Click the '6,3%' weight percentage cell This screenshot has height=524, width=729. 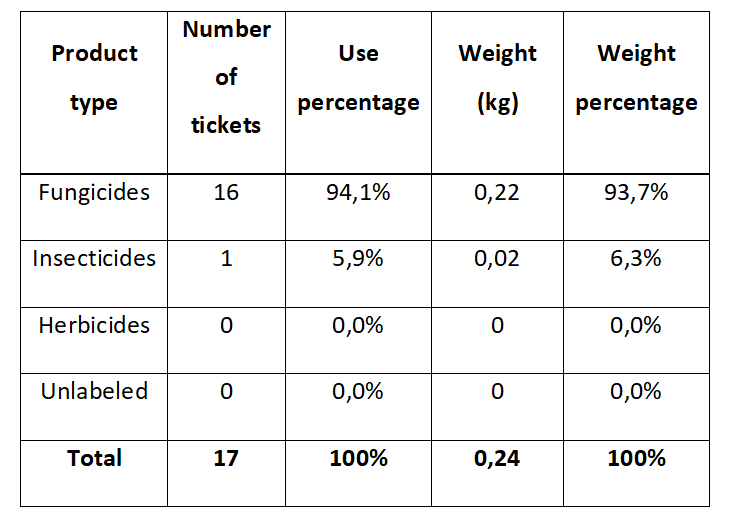pos(636,258)
